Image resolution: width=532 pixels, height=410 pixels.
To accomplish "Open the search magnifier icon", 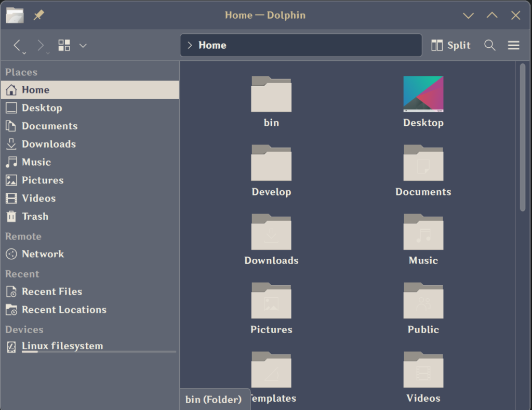I will (x=489, y=45).
